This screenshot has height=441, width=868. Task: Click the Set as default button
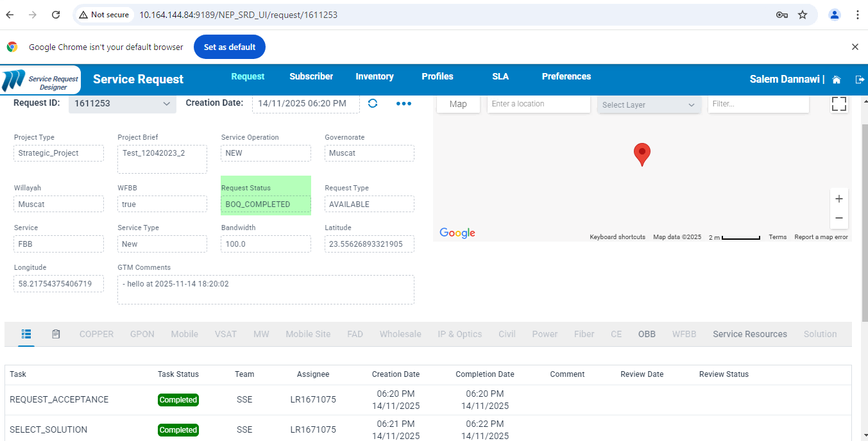(x=229, y=47)
